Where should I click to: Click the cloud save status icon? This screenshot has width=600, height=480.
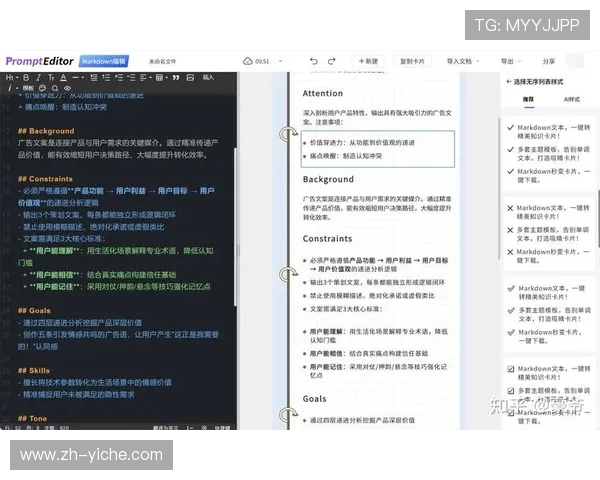[x=248, y=61]
